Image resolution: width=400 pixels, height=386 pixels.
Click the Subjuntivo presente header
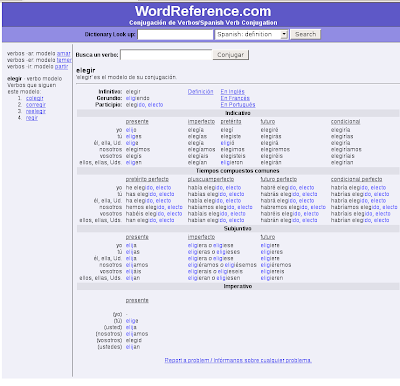point(137,237)
